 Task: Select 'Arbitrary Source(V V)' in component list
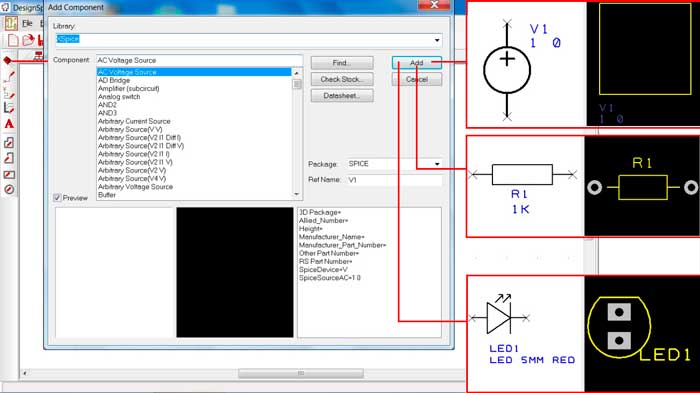pyautogui.click(x=130, y=130)
